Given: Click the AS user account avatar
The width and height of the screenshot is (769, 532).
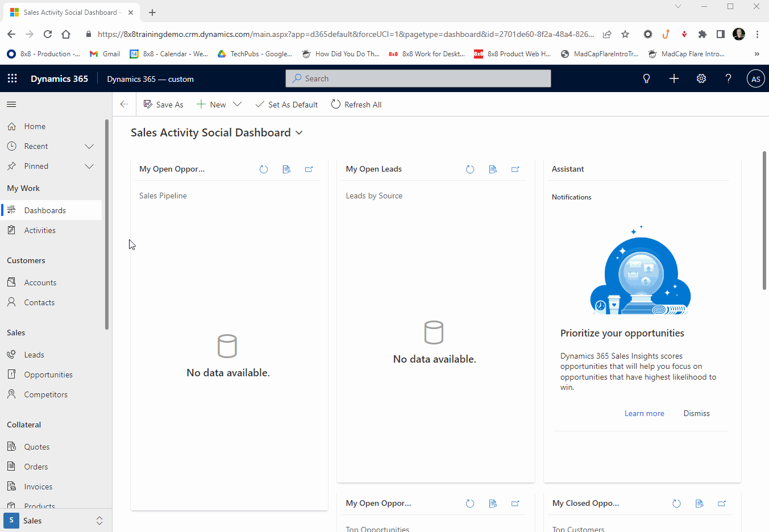Looking at the screenshot, I should (x=755, y=79).
